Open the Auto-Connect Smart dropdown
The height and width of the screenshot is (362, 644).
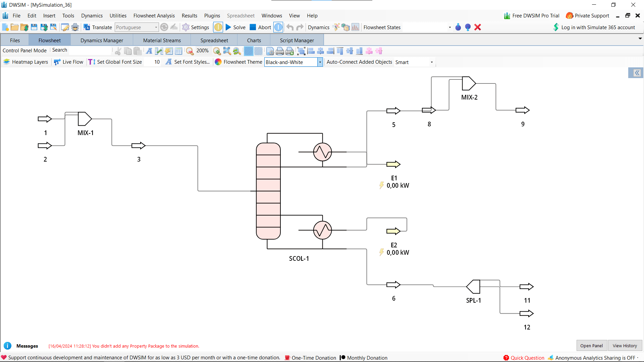coord(432,62)
